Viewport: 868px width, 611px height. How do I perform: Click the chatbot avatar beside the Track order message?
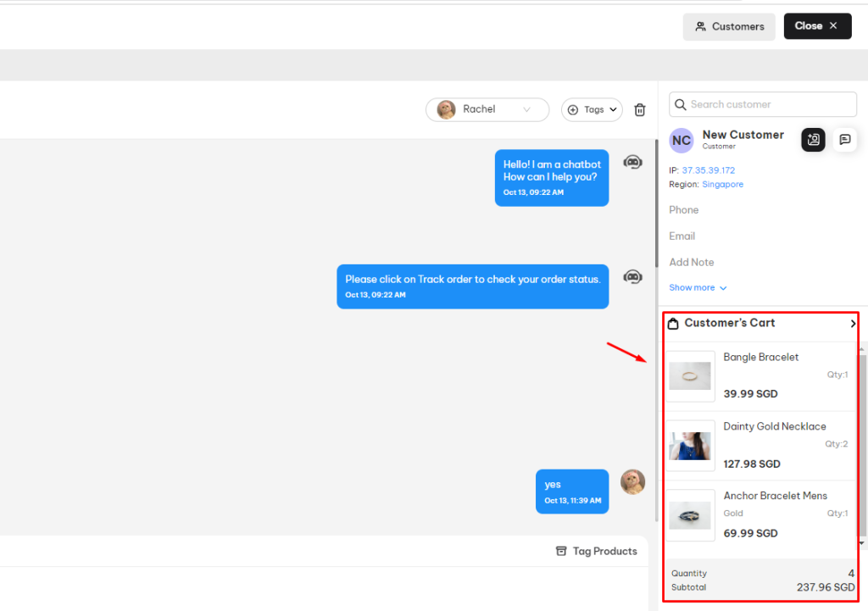(x=632, y=276)
